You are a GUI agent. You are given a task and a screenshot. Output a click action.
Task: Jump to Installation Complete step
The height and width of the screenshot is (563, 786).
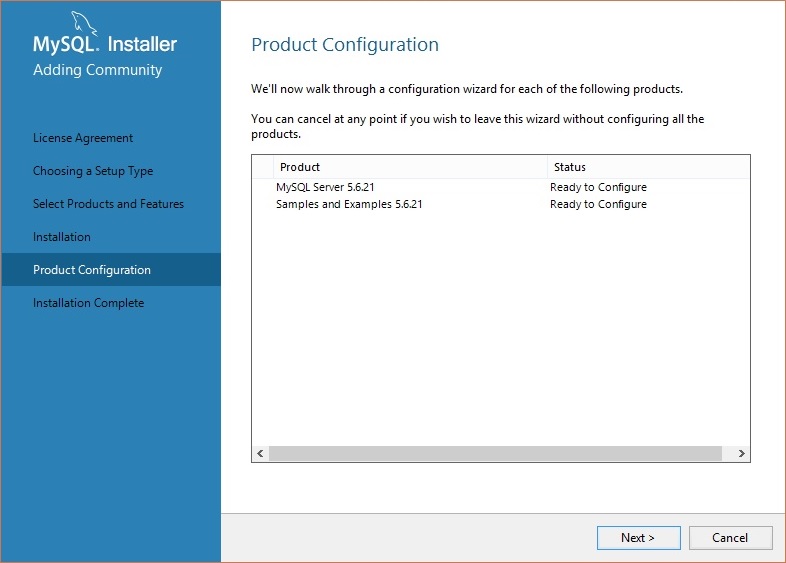click(x=88, y=303)
